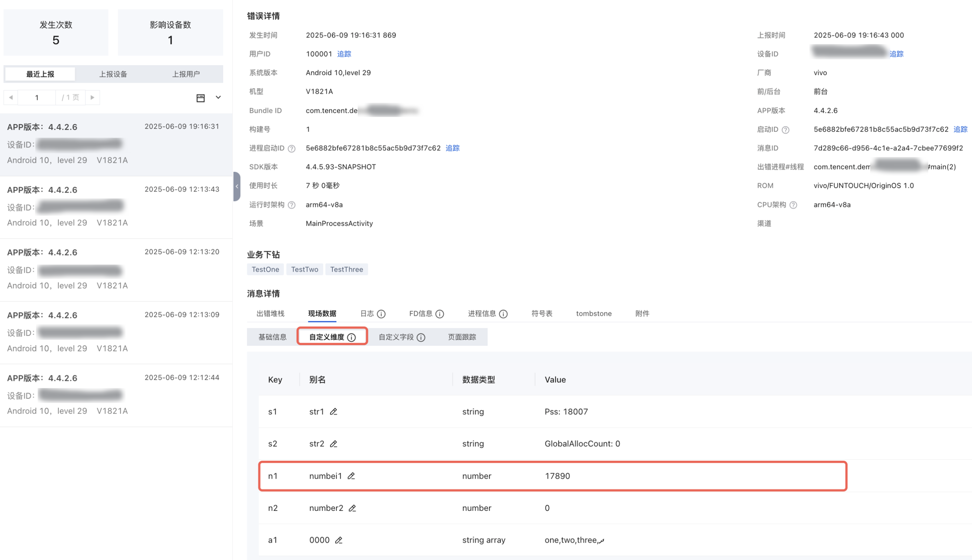
Task: Open the tombstone tab
Action: coord(593,313)
